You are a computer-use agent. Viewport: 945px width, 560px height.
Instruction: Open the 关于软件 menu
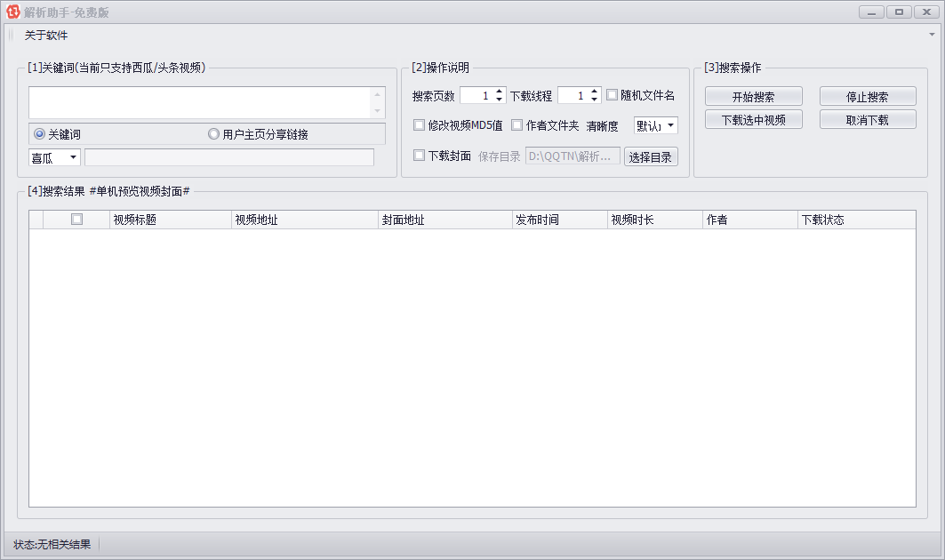pos(46,36)
